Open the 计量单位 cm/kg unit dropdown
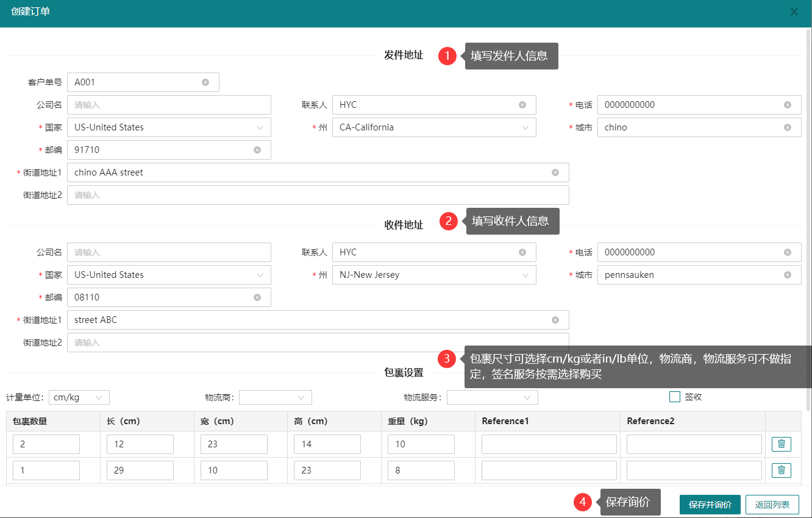Image resolution: width=812 pixels, height=518 pixels. 79,397
